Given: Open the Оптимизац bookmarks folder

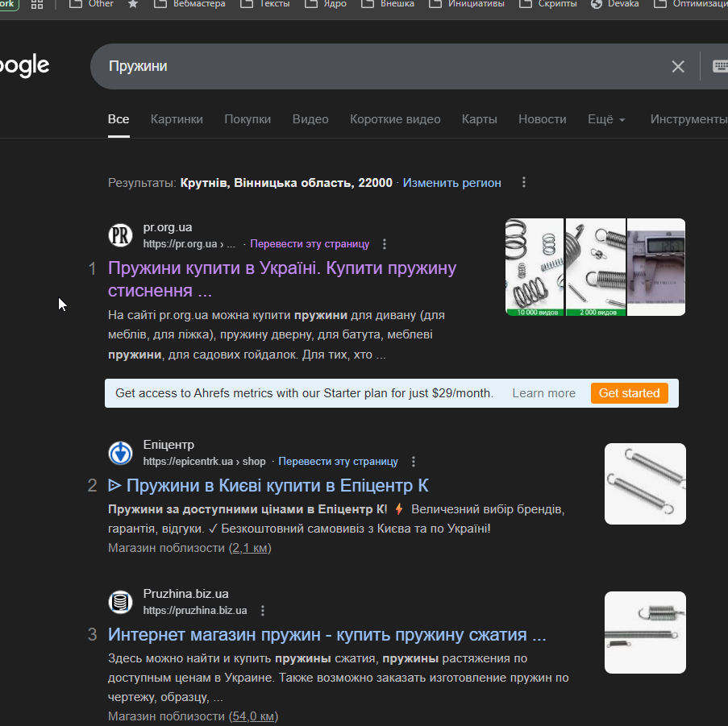Looking at the screenshot, I should tap(690, 4).
